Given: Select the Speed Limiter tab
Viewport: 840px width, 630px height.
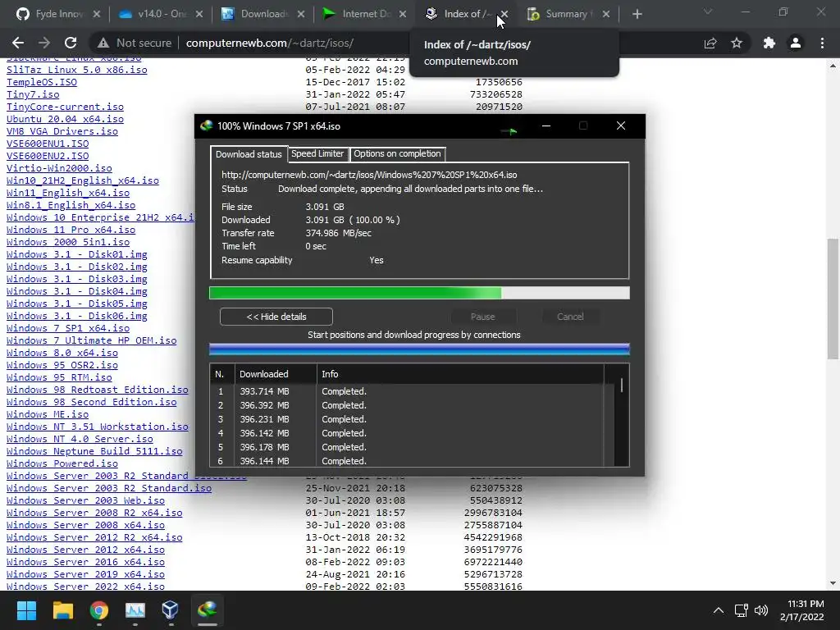Looking at the screenshot, I should click(317, 153).
